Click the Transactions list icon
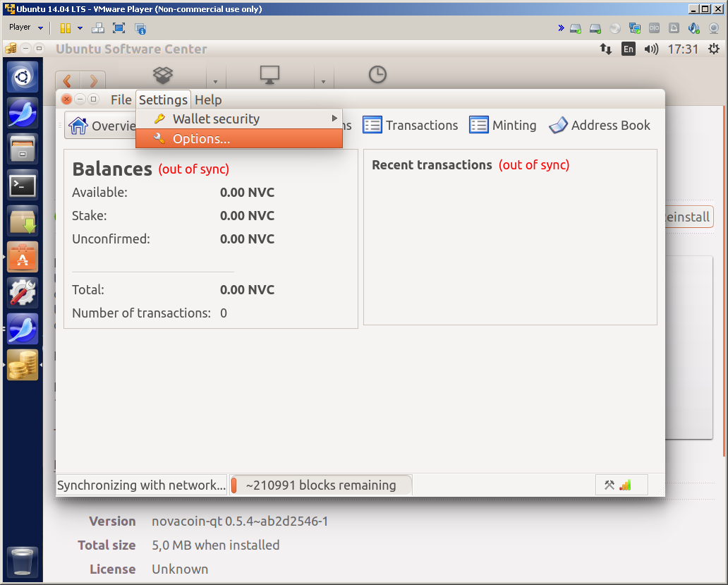Screen dimensions: 728x585 (372, 126)
